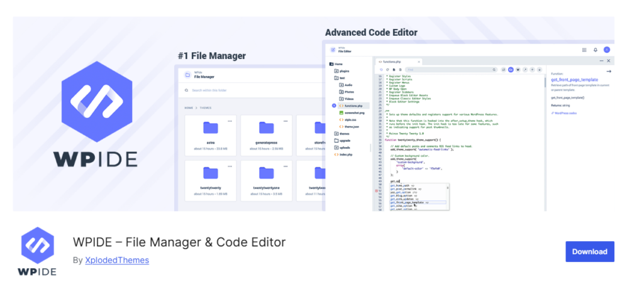Click the File Manager search magnifier icon
The image size is (644, 292).
[186, 90]
